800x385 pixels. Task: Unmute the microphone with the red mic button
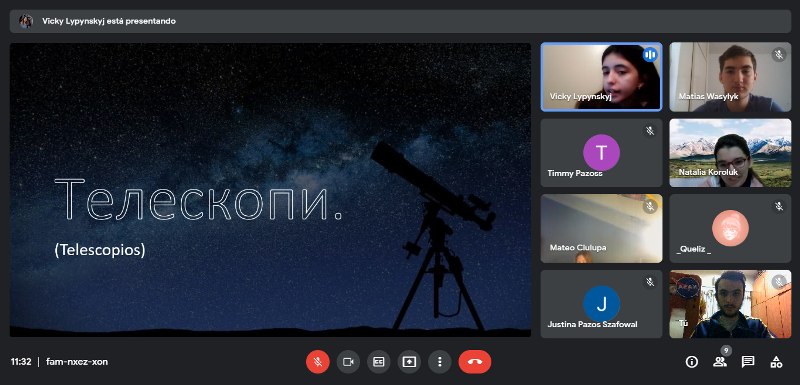click(x=317, y=362)
